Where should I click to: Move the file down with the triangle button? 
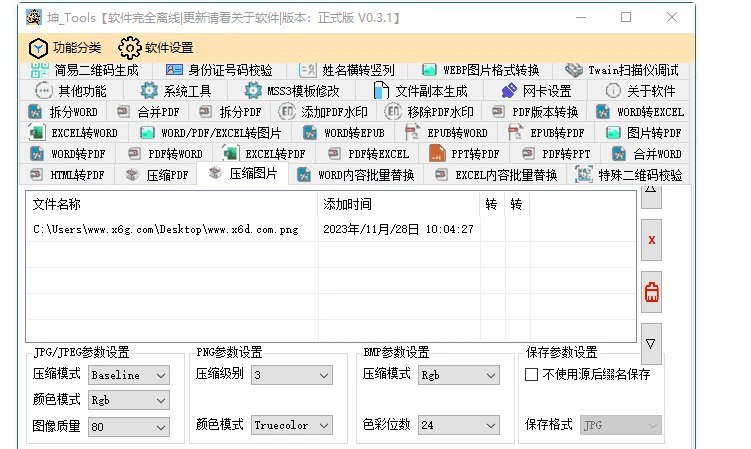651,344
